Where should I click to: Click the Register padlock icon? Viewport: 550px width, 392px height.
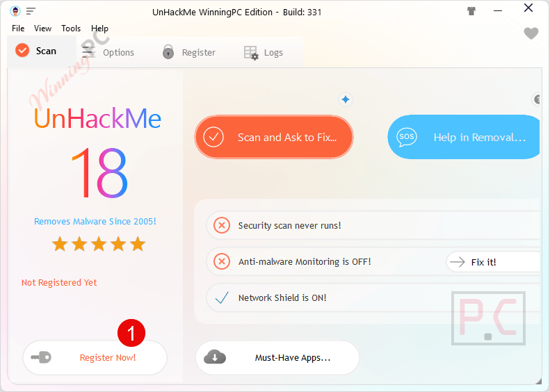168,52
